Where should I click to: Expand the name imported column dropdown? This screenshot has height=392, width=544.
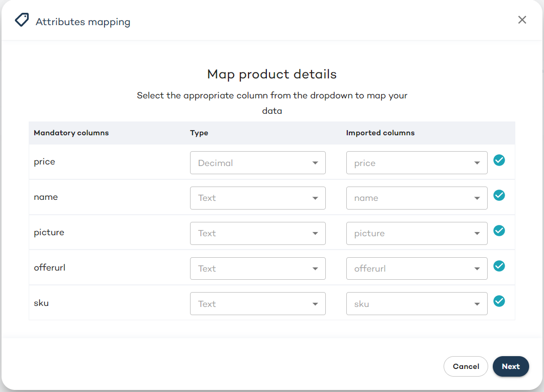(x=416, y=198)
